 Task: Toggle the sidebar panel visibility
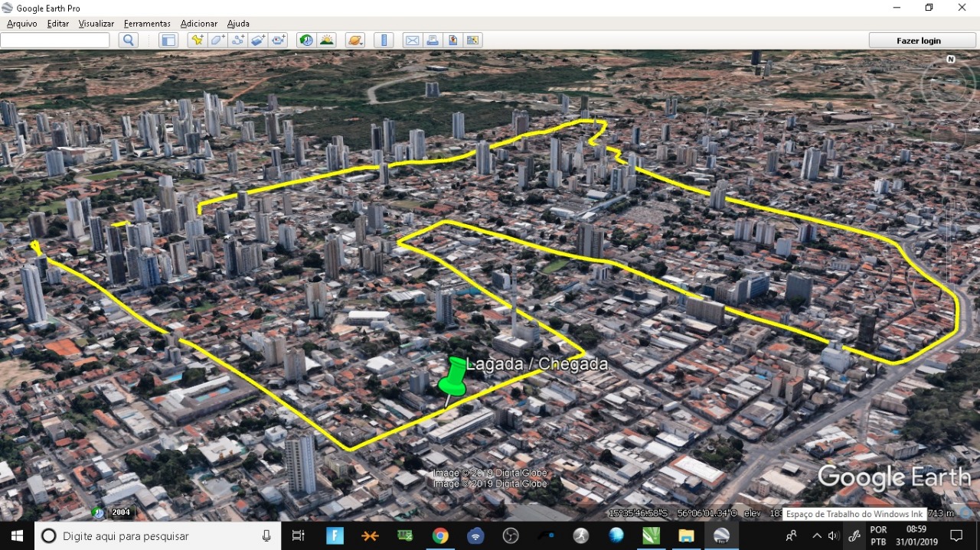(168, 41)
